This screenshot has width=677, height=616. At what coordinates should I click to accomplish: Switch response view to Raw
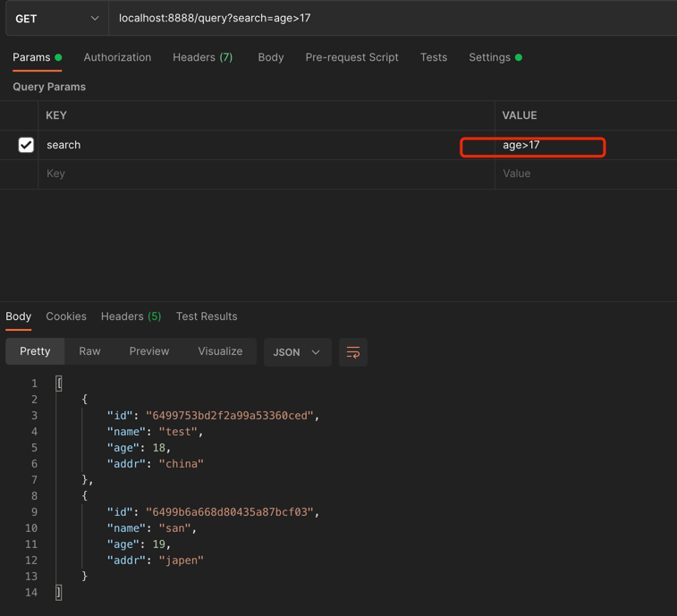[x=89, y=351]
